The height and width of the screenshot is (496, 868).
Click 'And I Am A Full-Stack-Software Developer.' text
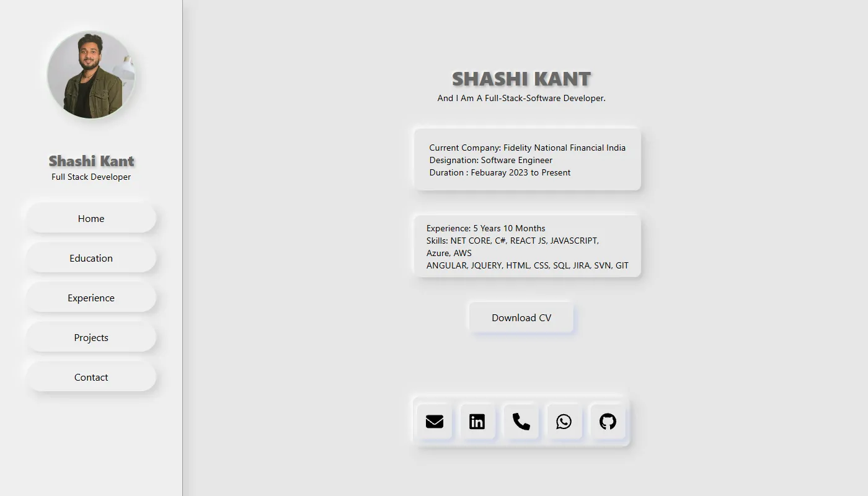521,98
